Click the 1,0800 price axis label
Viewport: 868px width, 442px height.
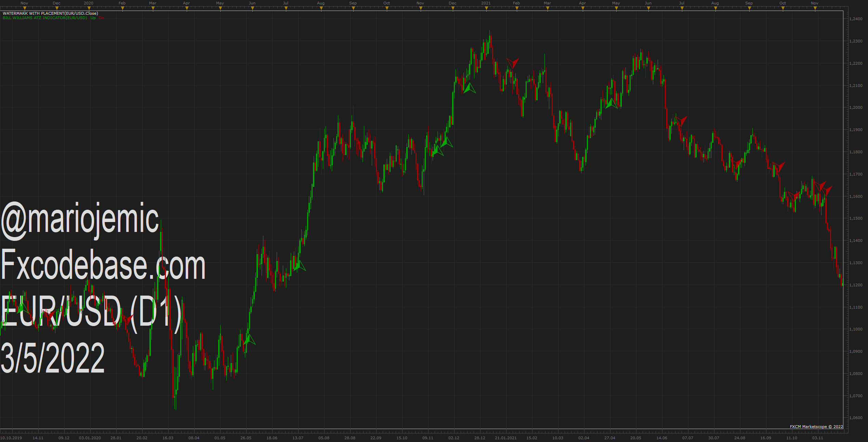856,374
